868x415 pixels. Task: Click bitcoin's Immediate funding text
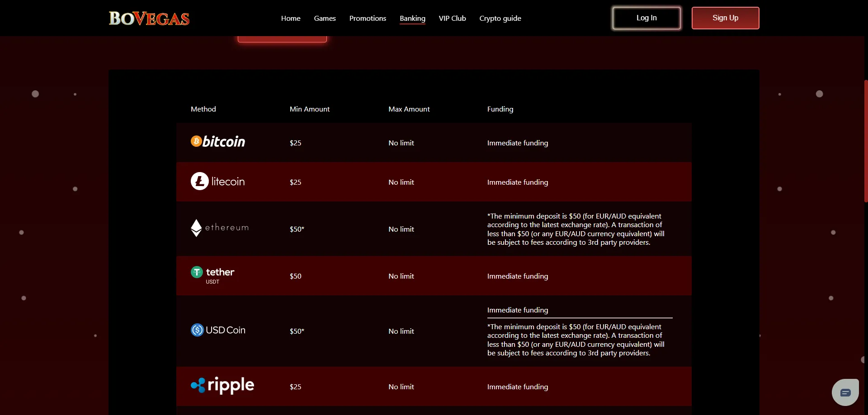[x=518, y=143]
